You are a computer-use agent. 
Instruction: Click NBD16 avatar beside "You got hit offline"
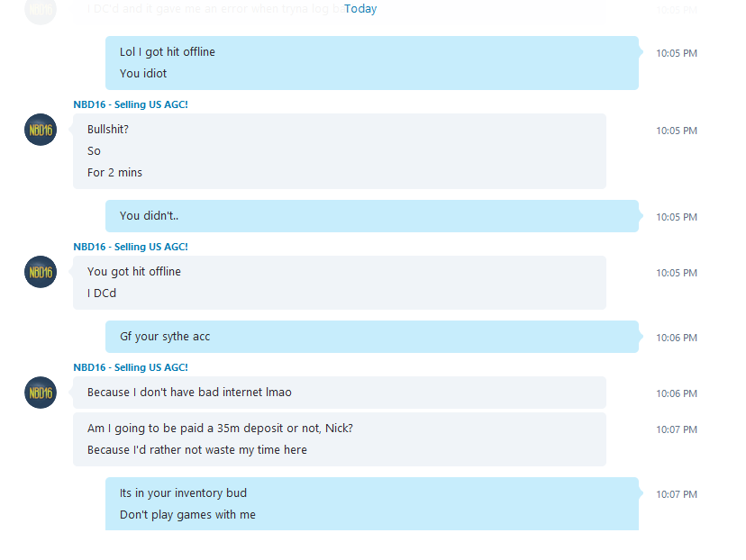click(41, 272)
